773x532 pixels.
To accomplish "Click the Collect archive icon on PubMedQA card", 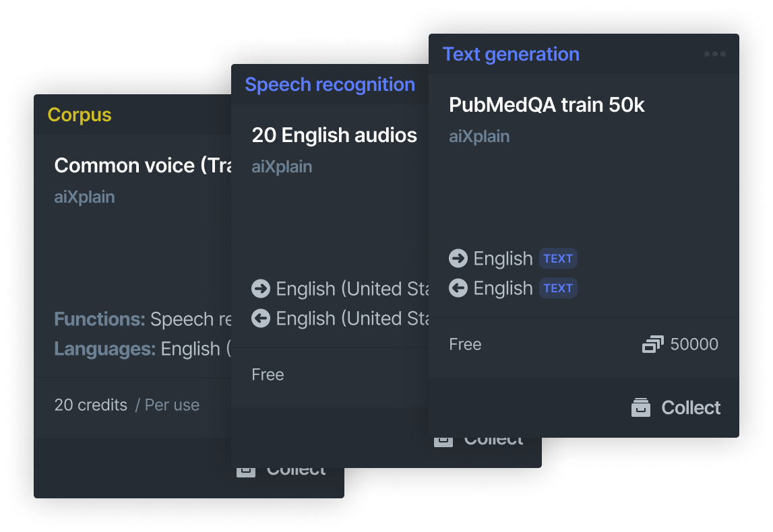I will (640, 407).
